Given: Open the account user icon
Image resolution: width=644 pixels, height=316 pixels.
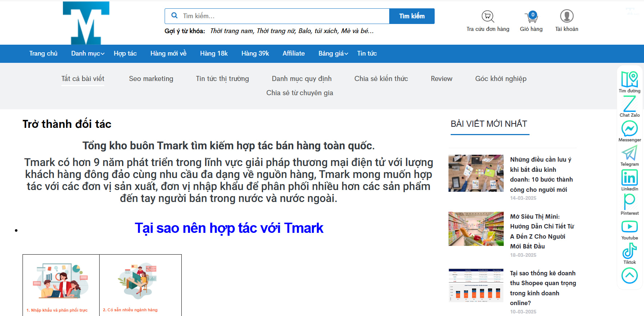Looking at the screenshot, I should (567, 16).
